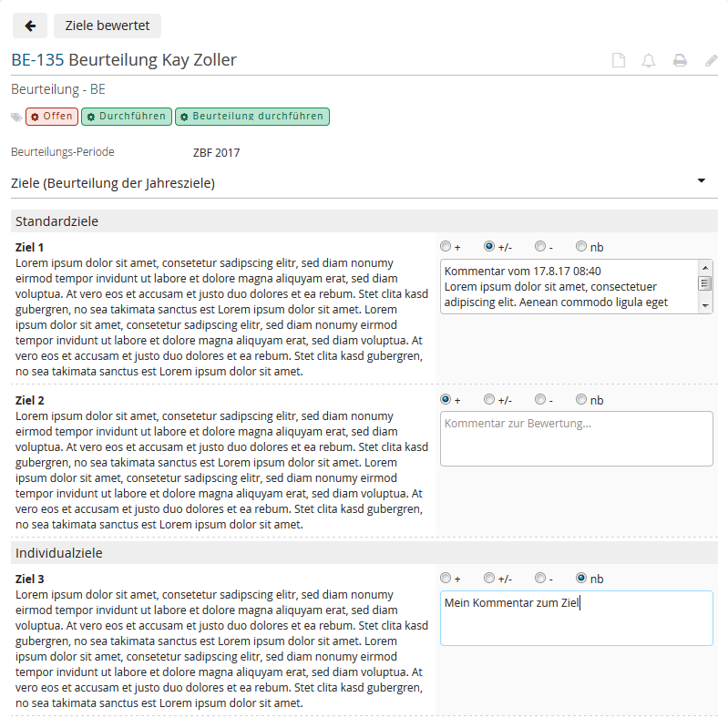
Task: Click the document page icon
Action: (x=619, y=61)
